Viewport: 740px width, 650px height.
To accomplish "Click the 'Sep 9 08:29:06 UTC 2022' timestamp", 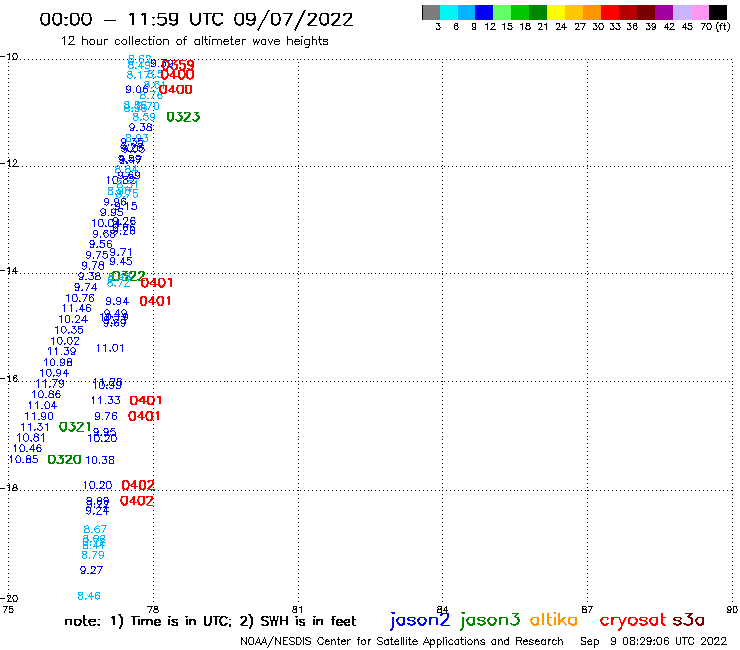I will pyautogui.click(x=653, y=641).
